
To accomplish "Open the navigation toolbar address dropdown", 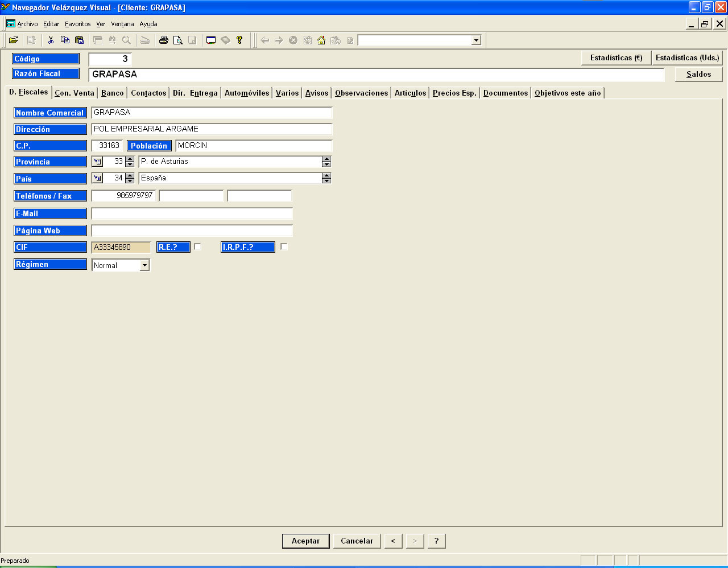I will 476,40.
